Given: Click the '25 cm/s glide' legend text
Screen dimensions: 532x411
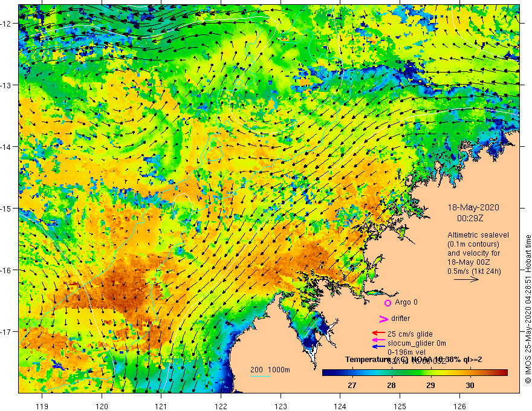Looking at the screenshot, I should 410,334.
